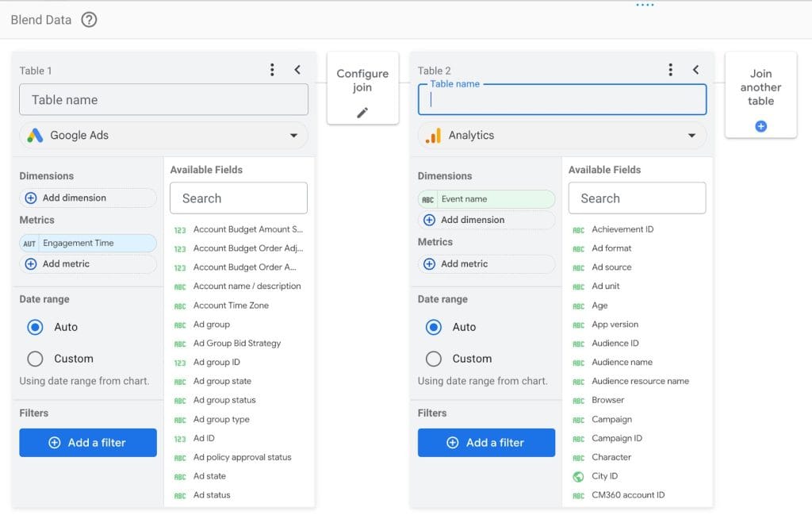Add a filter to Table 1
The image size is (812, 519).
[88, 443]
